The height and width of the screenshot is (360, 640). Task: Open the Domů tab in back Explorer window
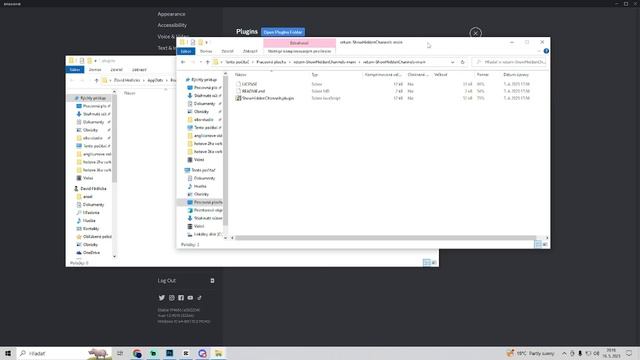pos(95,70)
